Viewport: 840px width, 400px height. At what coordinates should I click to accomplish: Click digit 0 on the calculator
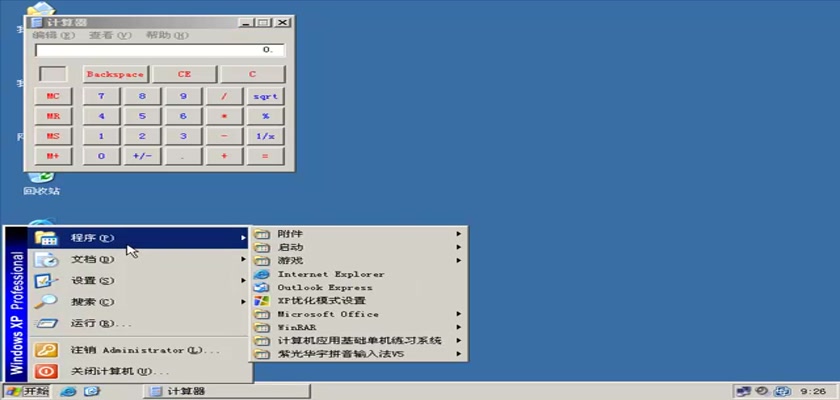pos(101,156)
